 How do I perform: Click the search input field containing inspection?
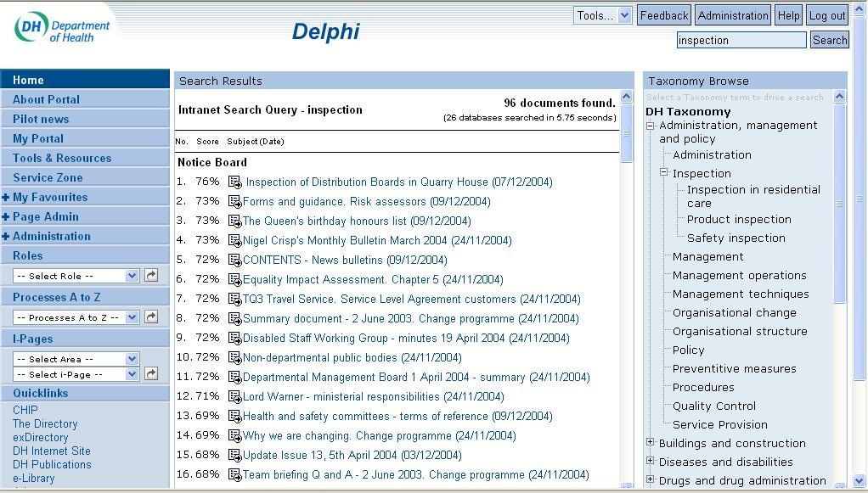(x=741, y=40)
